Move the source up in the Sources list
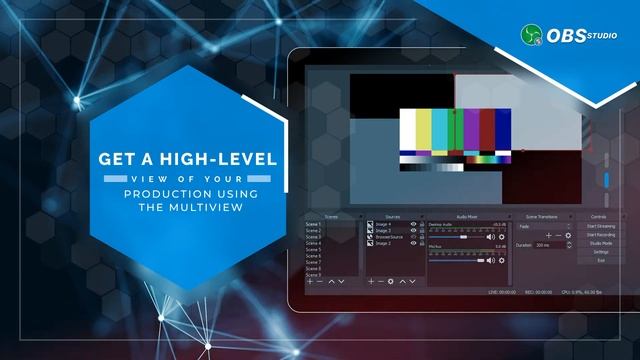The height and width of the screenshot is (360, 640). 402,282
